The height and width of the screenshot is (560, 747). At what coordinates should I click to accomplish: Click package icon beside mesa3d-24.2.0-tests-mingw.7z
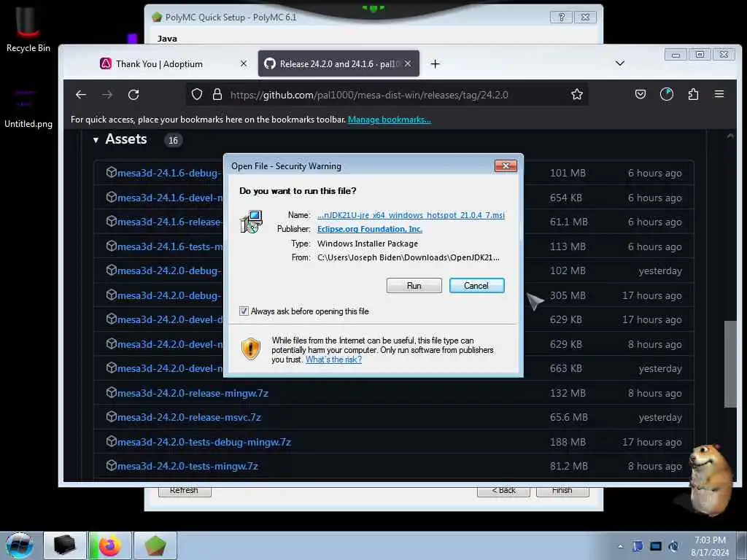(x=111, y=466)
